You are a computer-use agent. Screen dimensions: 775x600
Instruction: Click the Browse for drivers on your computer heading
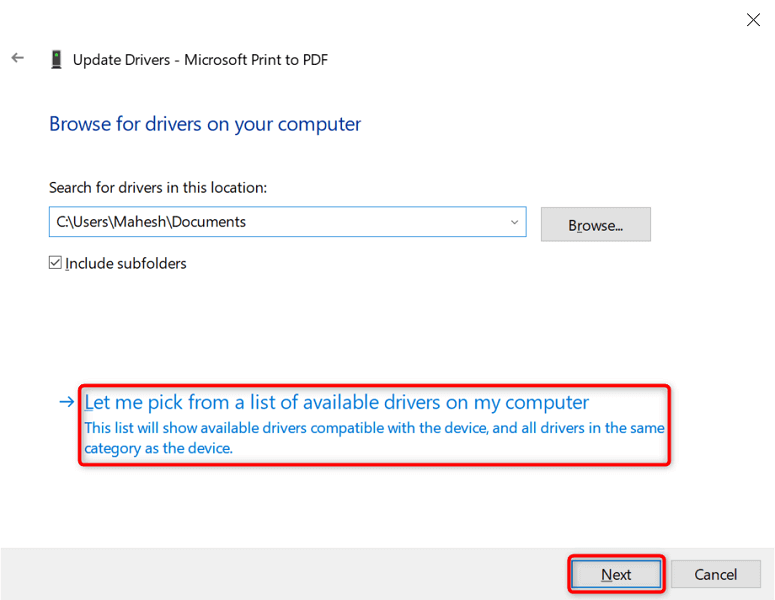tap(205, 124)
